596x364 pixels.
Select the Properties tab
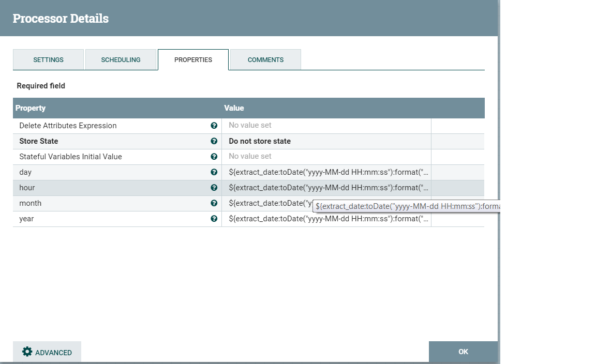coord(193,60)
